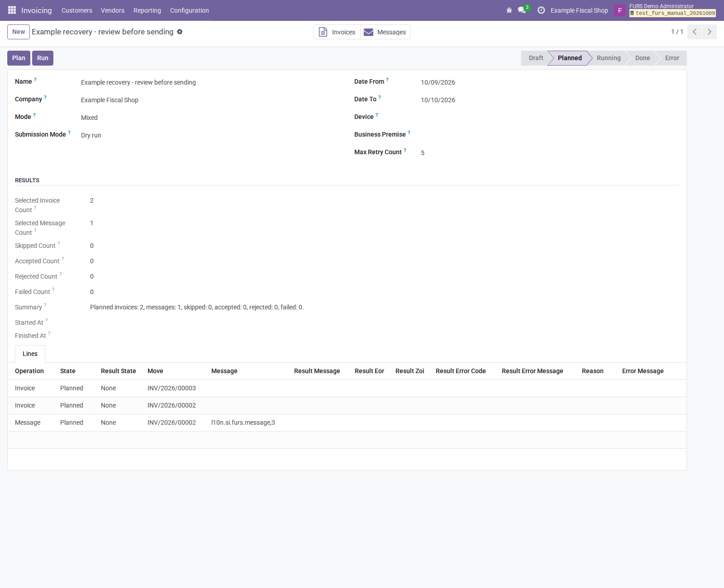Image resolution: width=724 pixels, height=588 pixels.
Task: Set status to Draft
Action: tap(536, 58)
